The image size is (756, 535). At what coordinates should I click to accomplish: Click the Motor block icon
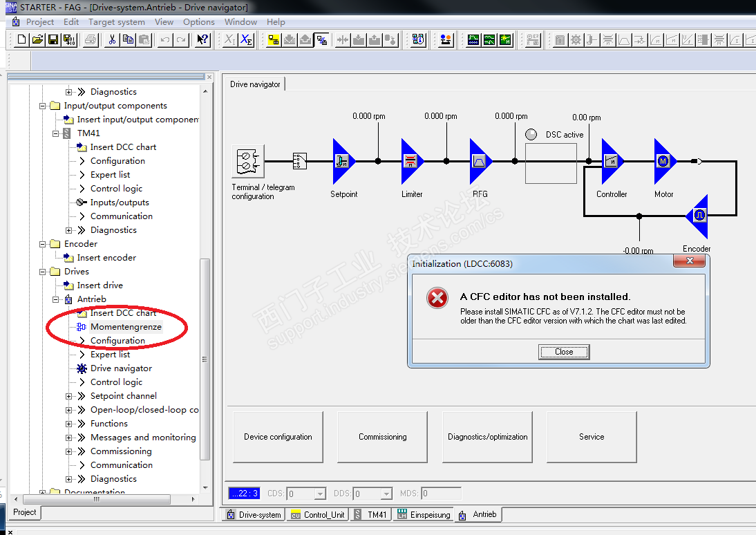(x=664, y=161)
